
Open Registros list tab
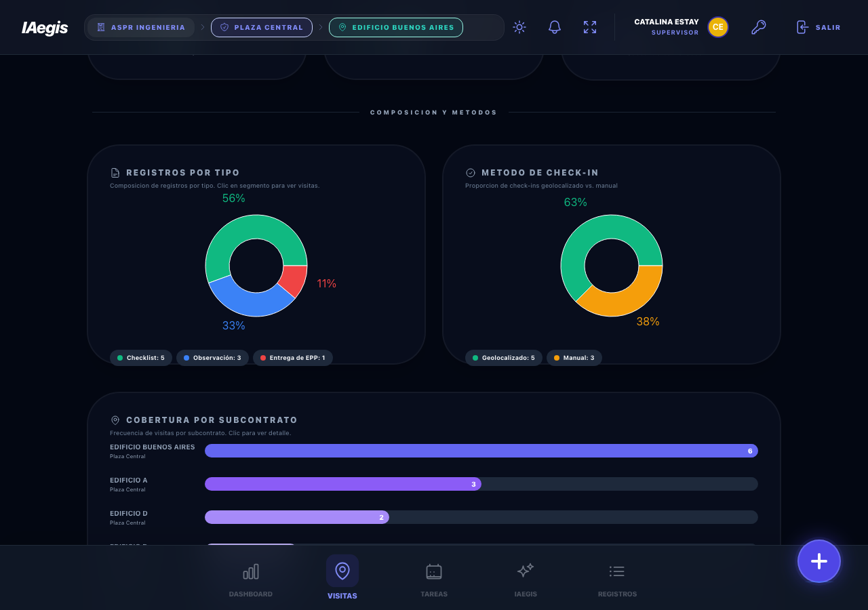click(x=617, y=580)
